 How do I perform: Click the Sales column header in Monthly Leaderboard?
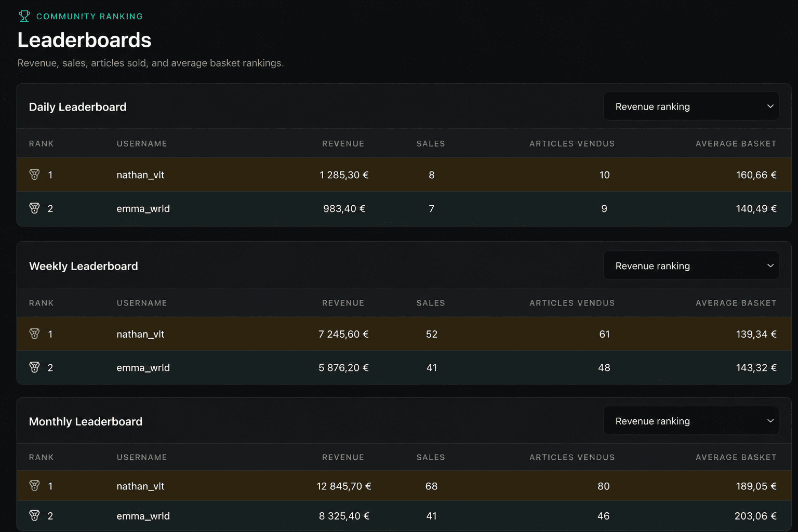431,457
